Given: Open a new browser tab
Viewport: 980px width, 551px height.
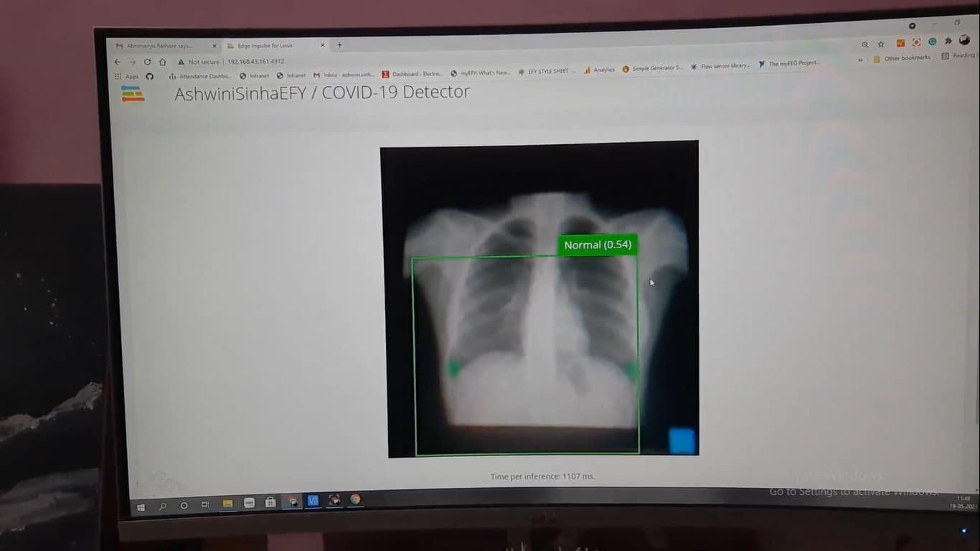Looking at the screenshot, I should coord(339,45).
